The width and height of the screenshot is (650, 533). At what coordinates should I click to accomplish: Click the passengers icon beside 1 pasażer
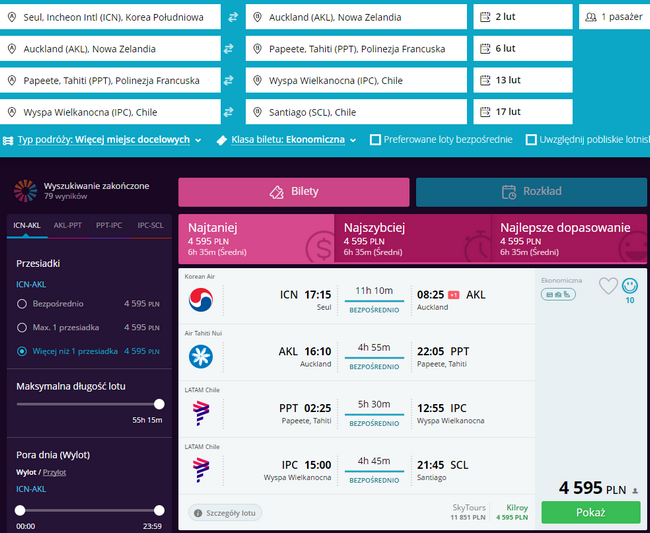coord(591,17)
